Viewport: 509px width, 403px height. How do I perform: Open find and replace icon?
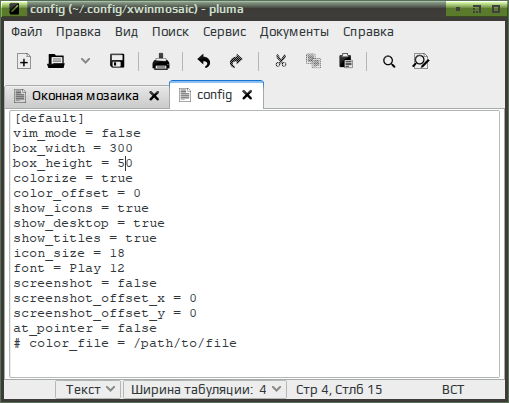[x=421, y=61]
